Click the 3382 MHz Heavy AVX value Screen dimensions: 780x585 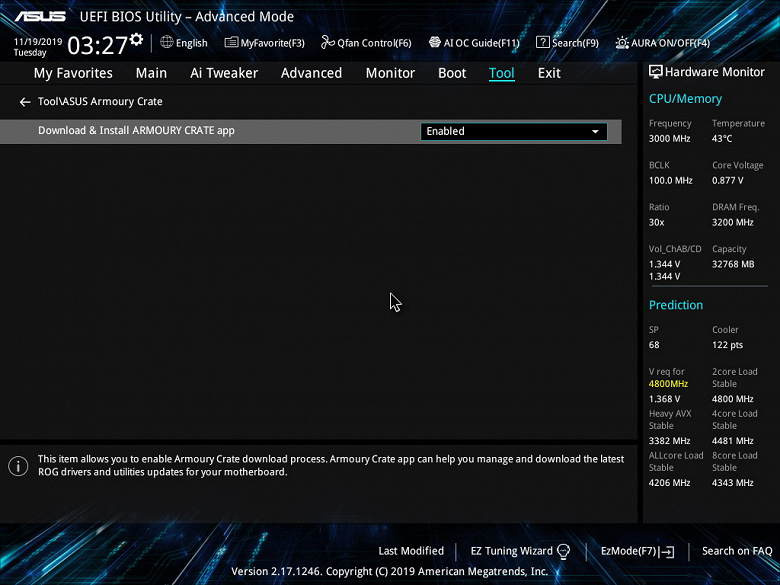click(669, 441)
